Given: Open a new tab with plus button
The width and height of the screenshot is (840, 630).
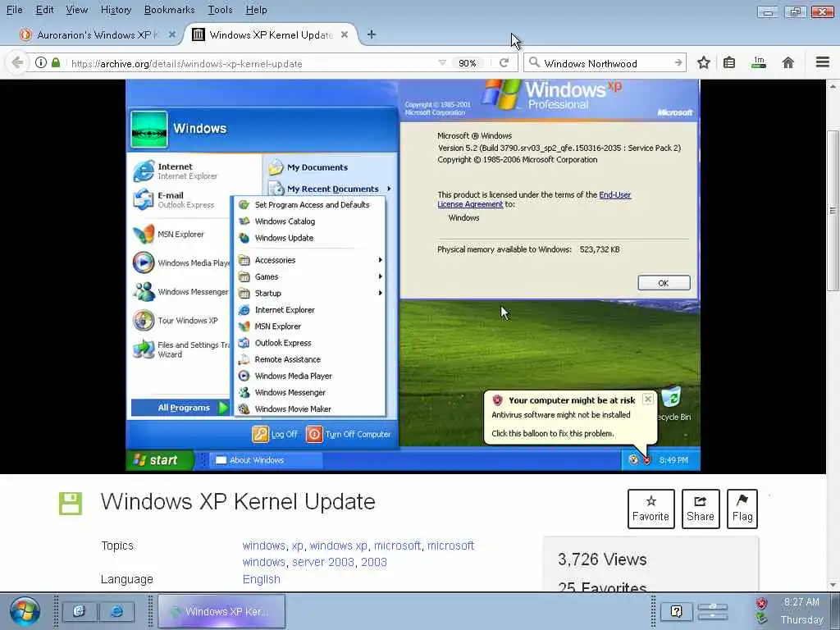Looking at the screenshot, I should point(372,34).
